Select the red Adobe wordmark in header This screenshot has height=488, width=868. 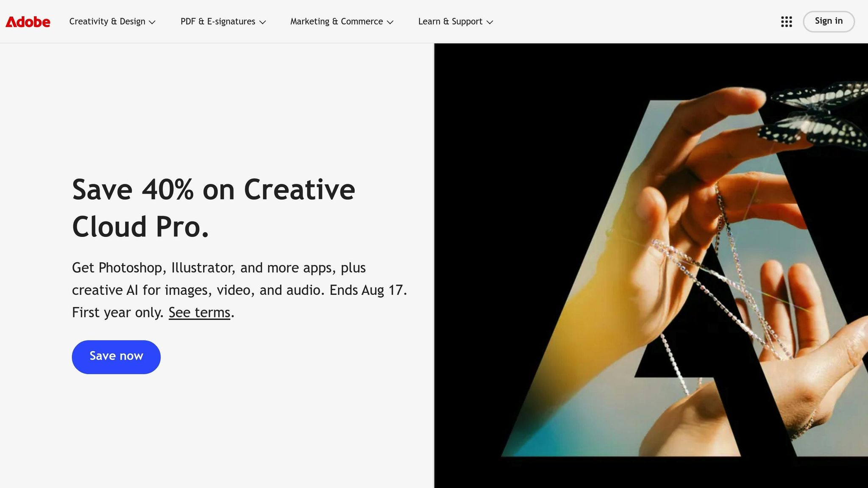point(27,21)
